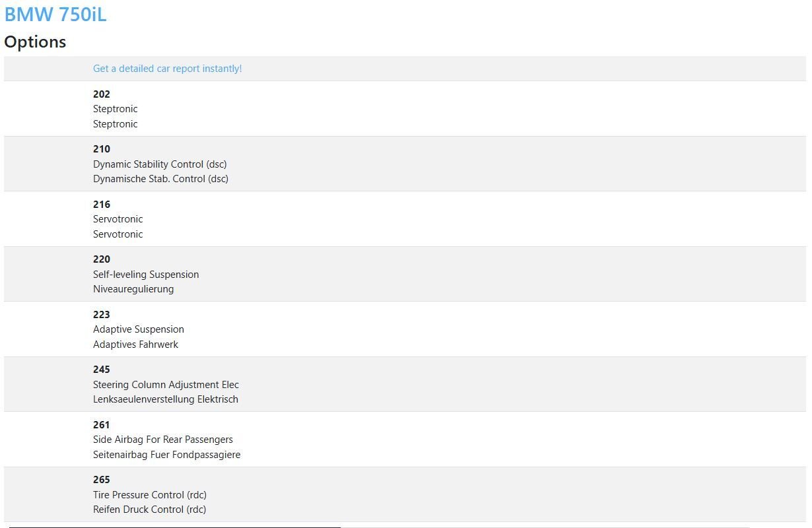Click 'Reifen Druck Control (rdc)' text
The width and height of the screenshot is (812, 528).
click(150, 510)
